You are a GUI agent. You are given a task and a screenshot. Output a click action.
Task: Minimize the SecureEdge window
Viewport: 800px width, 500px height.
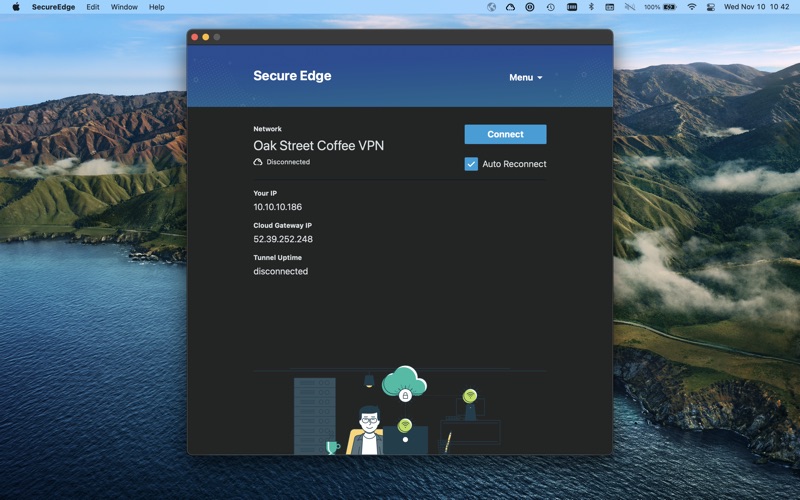pyautogui.click(x=206, y=37)
